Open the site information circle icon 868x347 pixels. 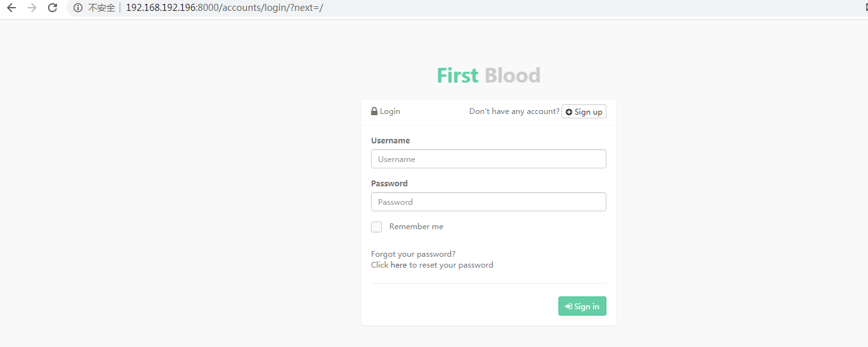tap(78, 8)
